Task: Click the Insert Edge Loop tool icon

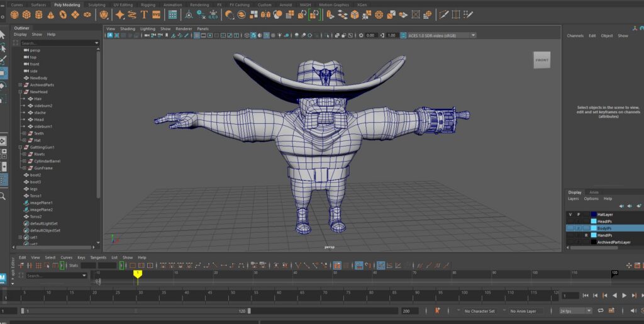Action: (456, 14)
